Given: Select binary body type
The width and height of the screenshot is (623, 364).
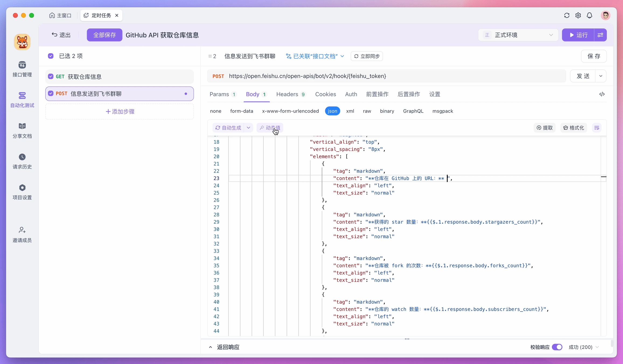Looking at the screenshot, I should tap(387, 111).
